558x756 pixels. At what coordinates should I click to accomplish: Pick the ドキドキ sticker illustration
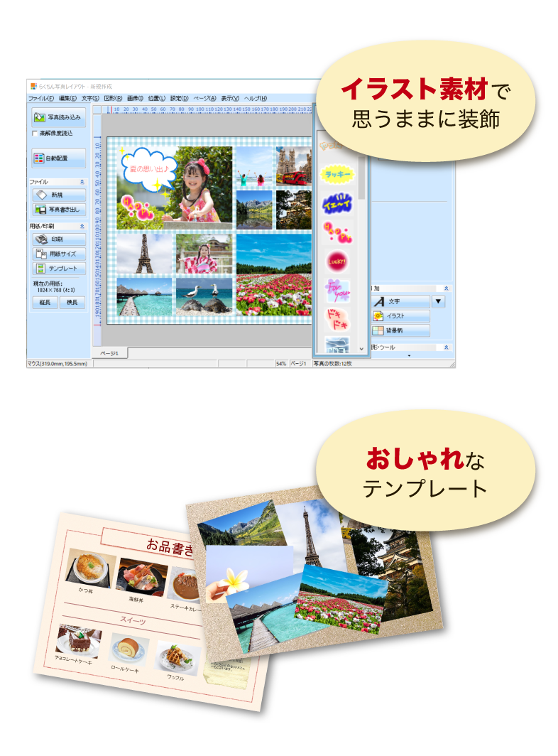point(337,319)
